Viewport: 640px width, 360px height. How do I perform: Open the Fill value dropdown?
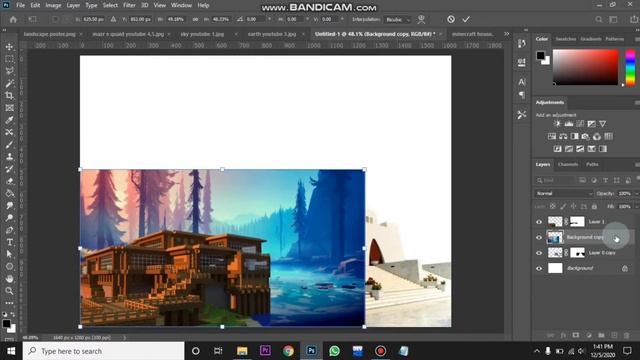tap(636, 207)
